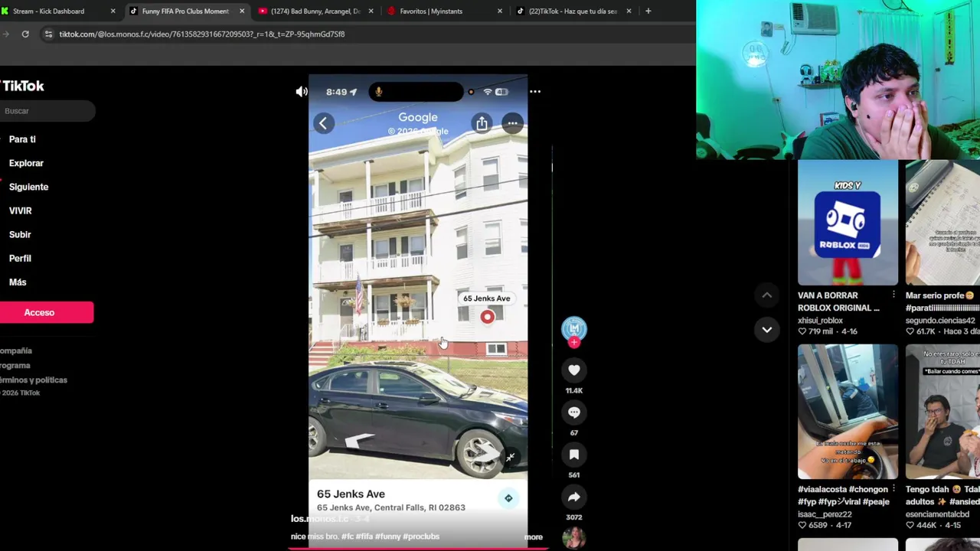Expand caption with the more link

pos(533,537)
